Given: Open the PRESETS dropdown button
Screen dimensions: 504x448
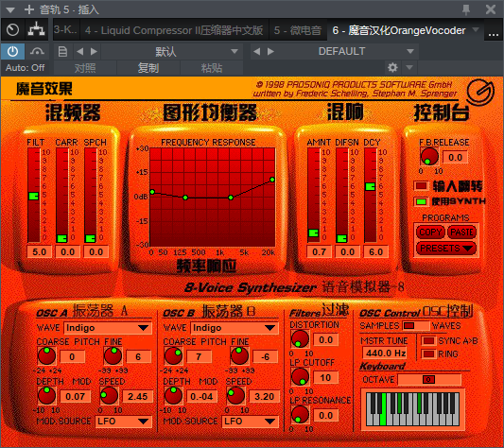Looking at the screenshot, I should (x=445, y=249).
